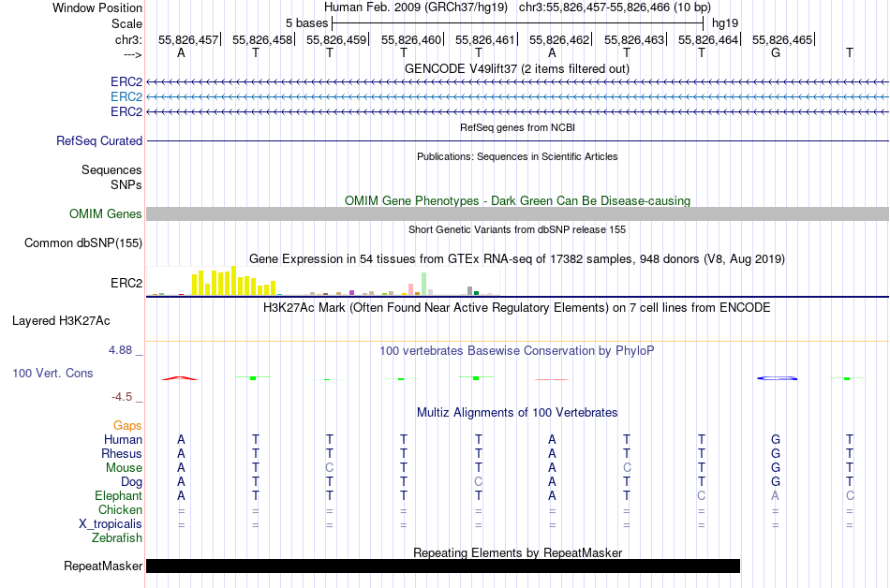Screen dimensions: 890x588
Task: Click the yellow brain tissue expression bars
Action: pyautogui.click(x=234, y=281)
